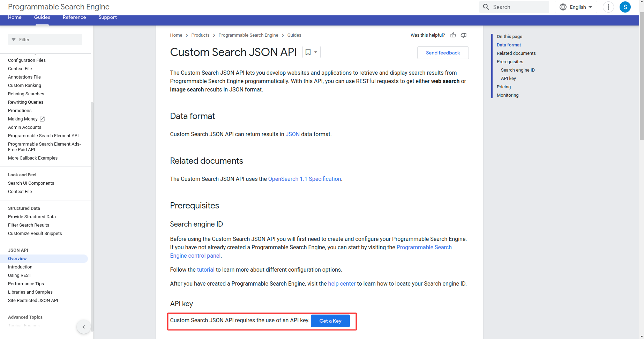Click the page vertical scrollbar
644x339 pixels.
click(641, 87)
